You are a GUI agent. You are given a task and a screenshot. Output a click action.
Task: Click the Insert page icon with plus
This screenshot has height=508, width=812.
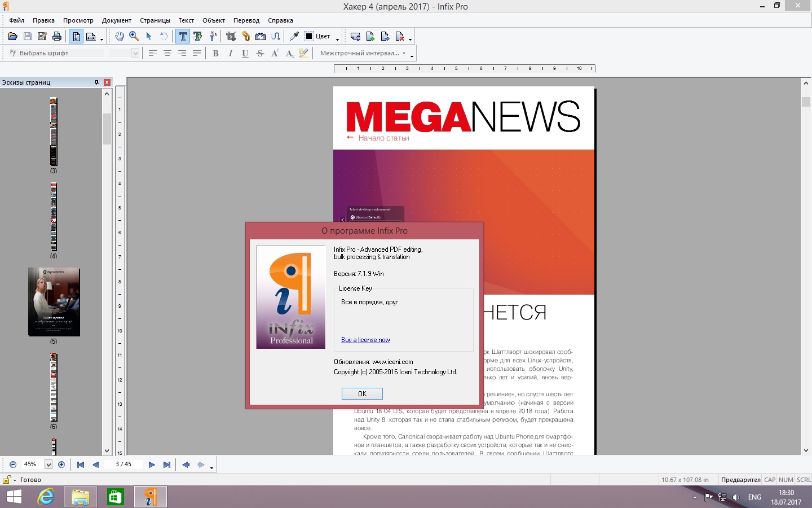pos(370,36)
